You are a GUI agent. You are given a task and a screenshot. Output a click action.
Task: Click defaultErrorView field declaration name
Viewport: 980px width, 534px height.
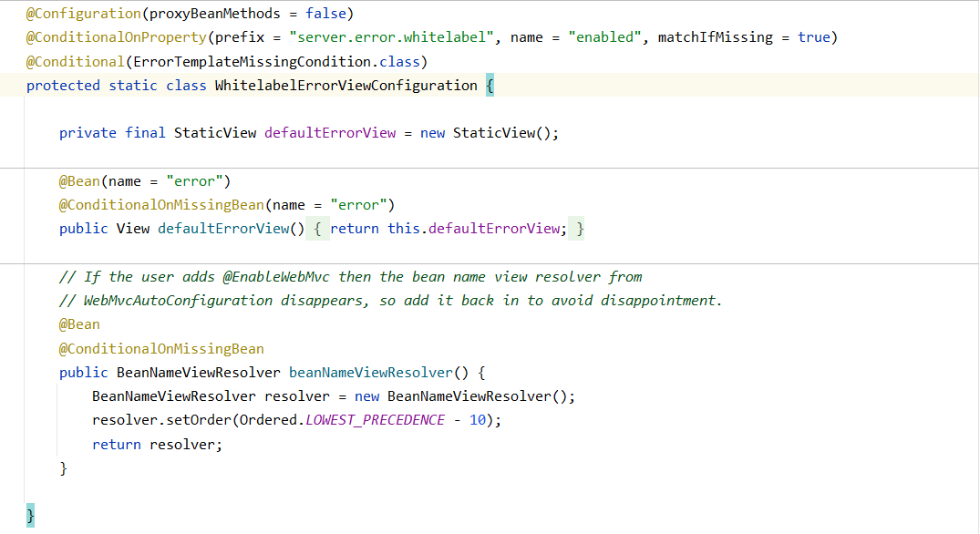point(330,133)
